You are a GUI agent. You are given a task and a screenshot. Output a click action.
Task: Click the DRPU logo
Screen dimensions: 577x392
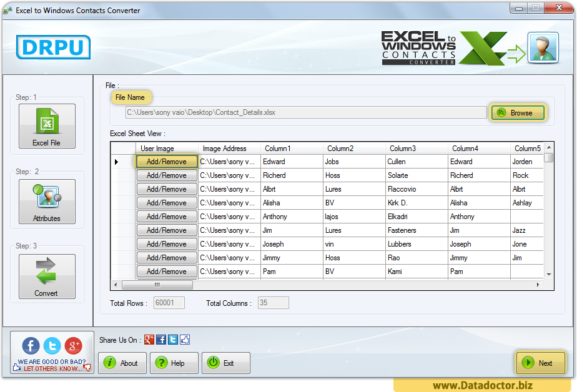[x=53, y=47]
